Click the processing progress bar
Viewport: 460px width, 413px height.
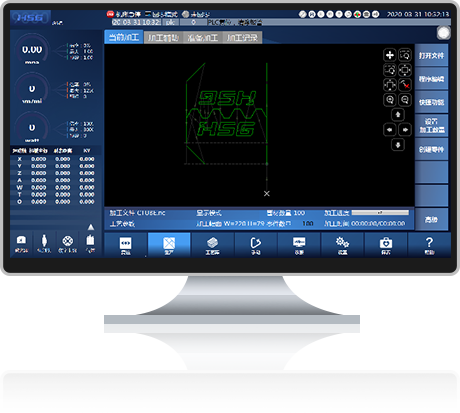coord(380,212)
